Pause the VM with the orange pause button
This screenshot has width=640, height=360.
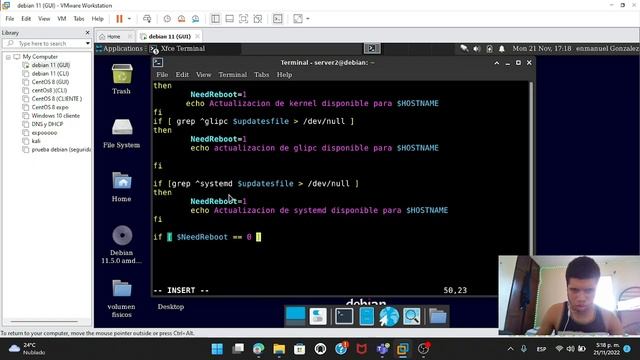(119, 19)
